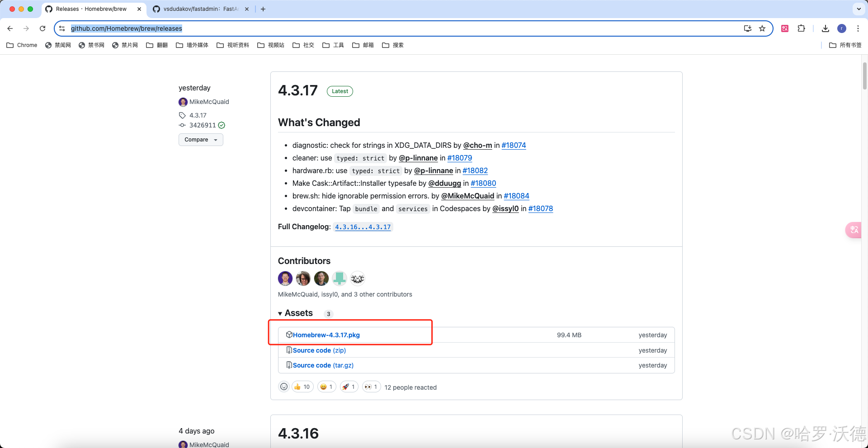Open the 禁书网 bookmark
The image size is (868, 448).
coord(91,45)
